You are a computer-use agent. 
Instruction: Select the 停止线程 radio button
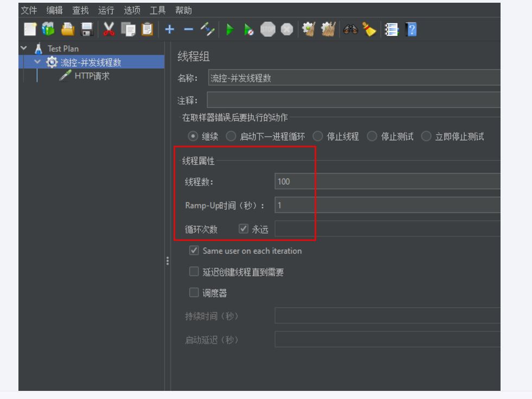[318, 137]
